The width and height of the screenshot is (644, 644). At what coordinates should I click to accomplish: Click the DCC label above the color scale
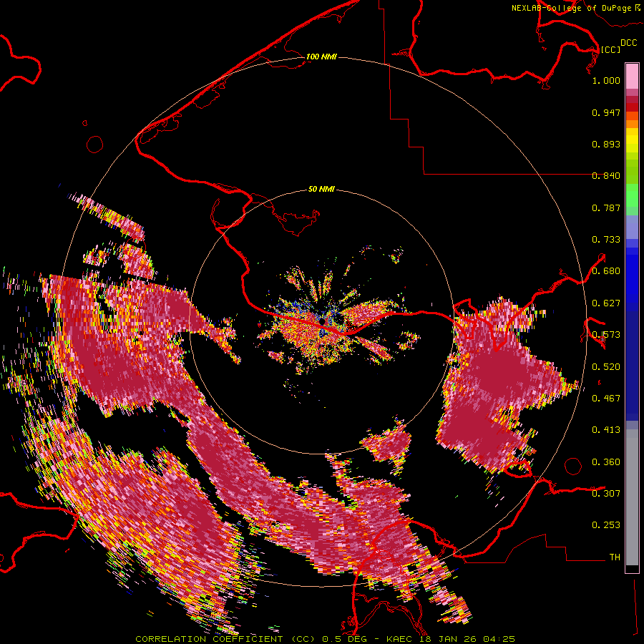pos(629,43)
